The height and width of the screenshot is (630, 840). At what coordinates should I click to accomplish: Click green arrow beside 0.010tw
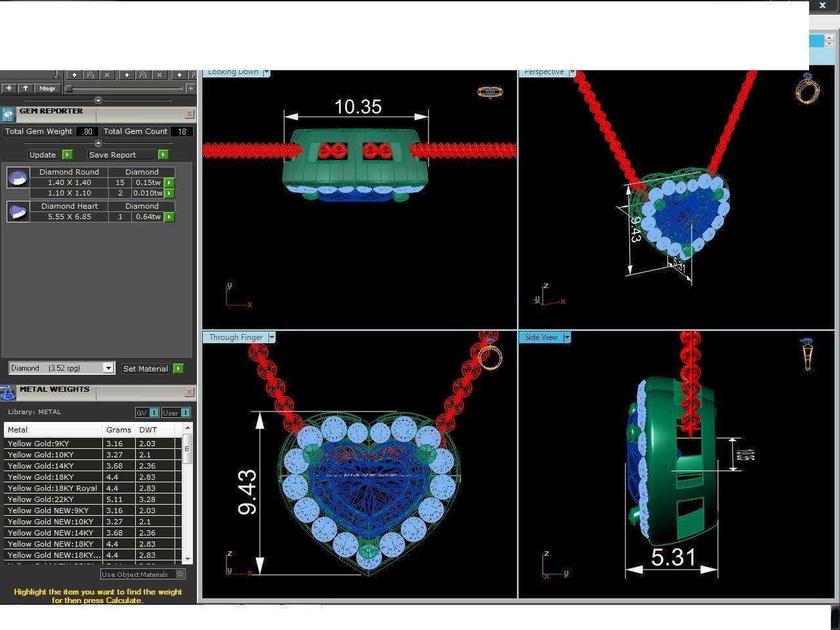point(169,193)
